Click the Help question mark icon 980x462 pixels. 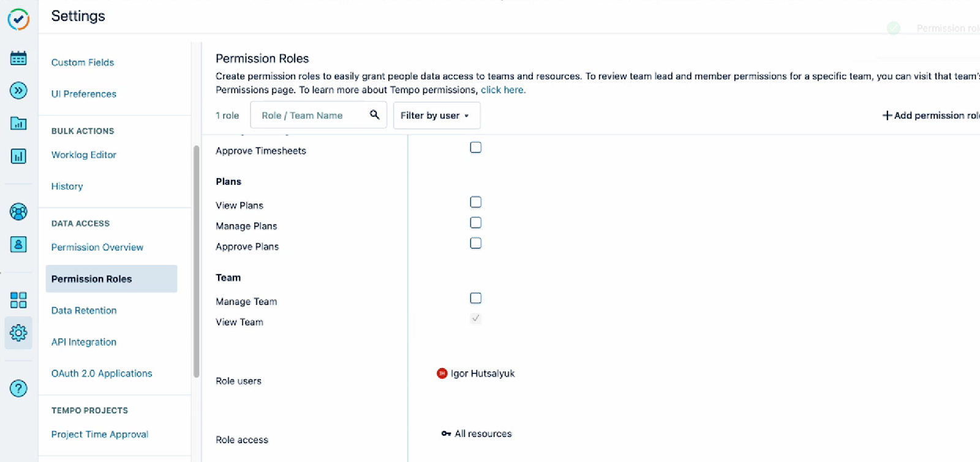click(x=18, y=388)
